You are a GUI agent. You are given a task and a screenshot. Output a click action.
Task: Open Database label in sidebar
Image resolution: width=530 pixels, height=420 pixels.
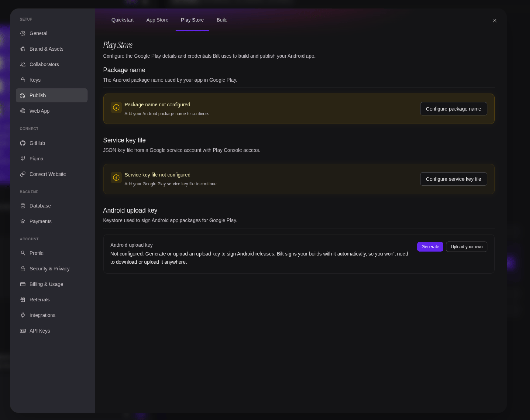[x=40, y=206]
